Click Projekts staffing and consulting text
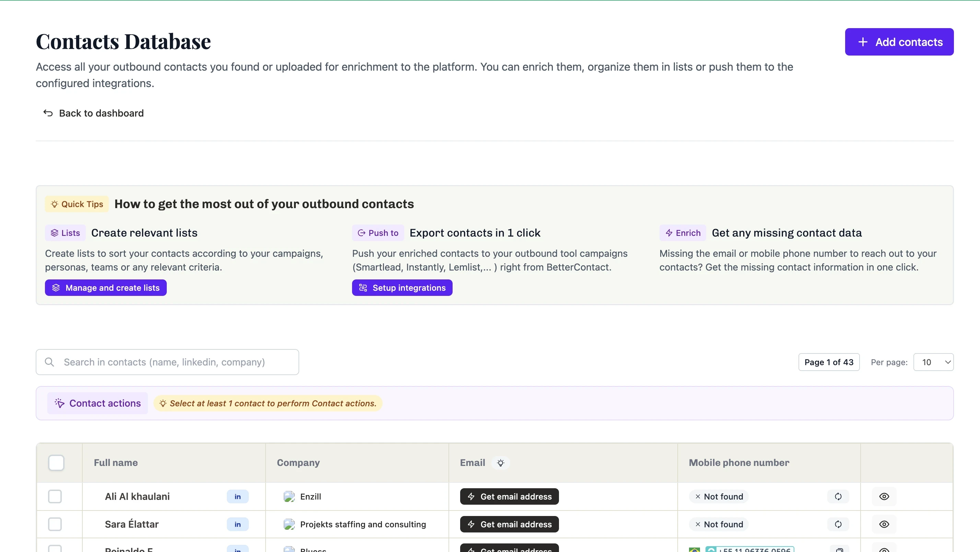This screenshot has height=552, width=980. click(363, 524)
